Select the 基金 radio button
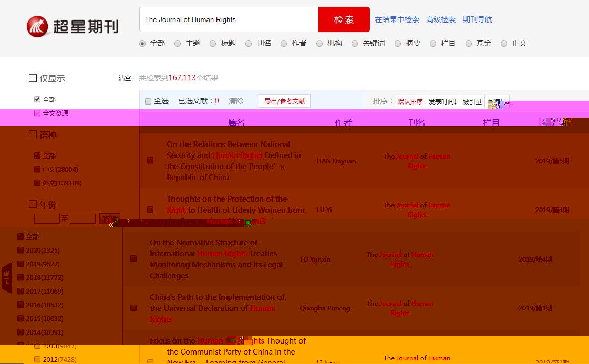 [469, 44]
